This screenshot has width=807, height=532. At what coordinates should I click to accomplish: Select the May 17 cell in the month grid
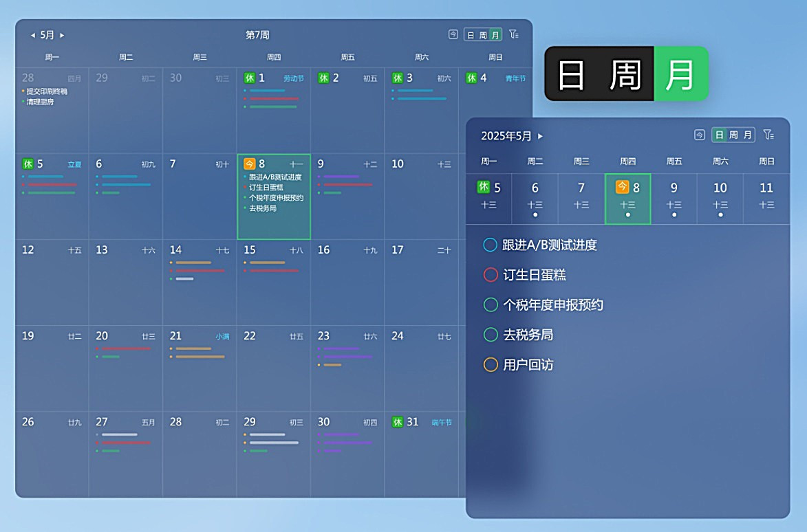point(421,282)
